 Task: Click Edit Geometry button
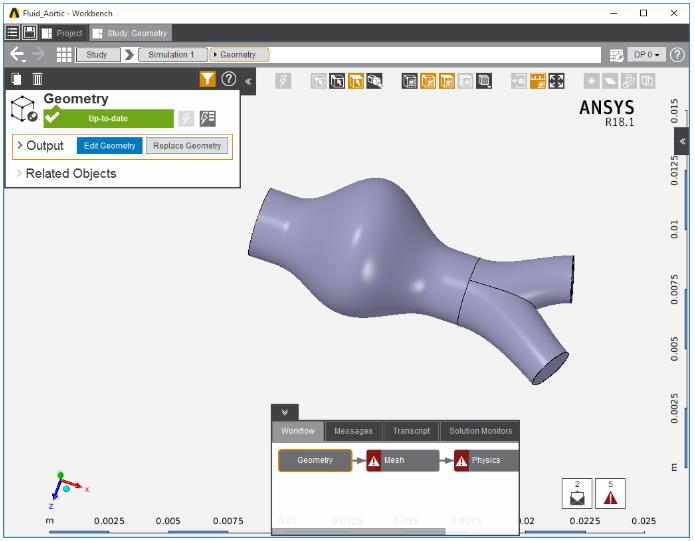[109, 146]
